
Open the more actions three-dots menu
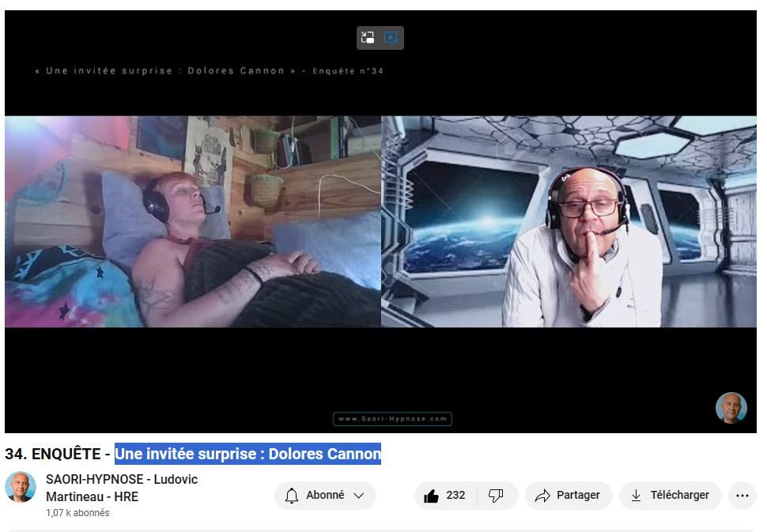coord(742,496)
